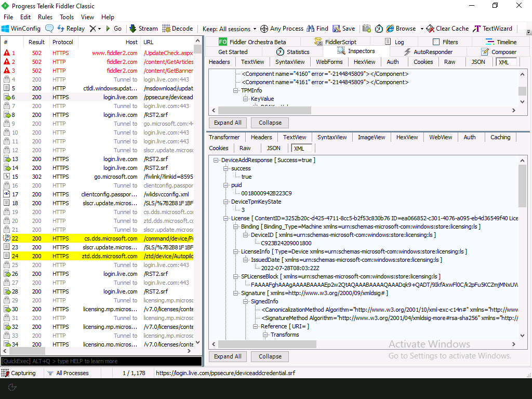
Task: Click the request pane Collapse button
Action: pyautogui.click(x=270, y=123)
